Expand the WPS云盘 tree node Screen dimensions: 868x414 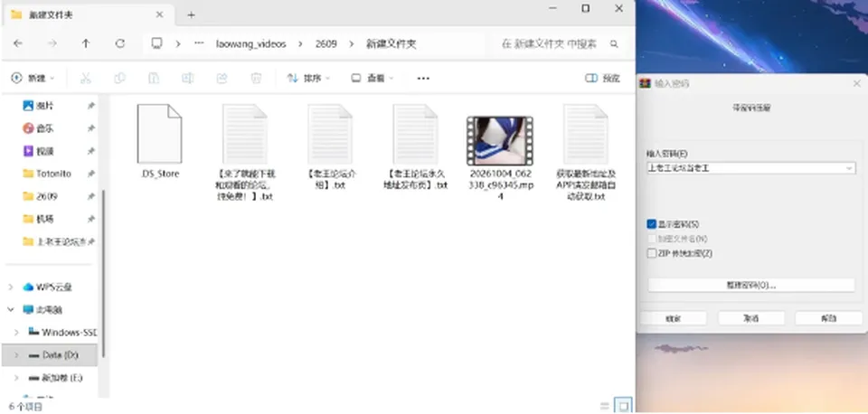tap(11, 287)
